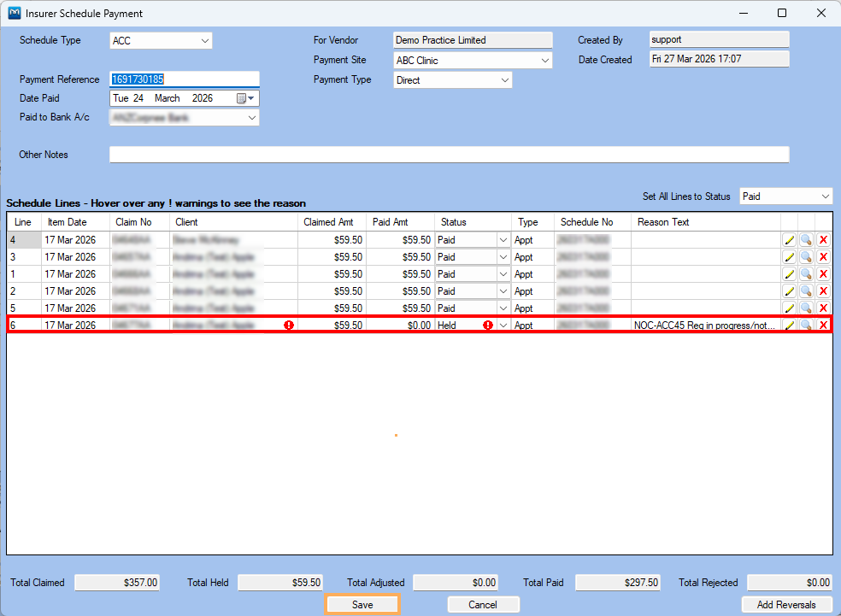This screenshot has height=616, width=841.
Task: Click the Insurer Schedule Payment app icon
Action: tap(15, 13)
